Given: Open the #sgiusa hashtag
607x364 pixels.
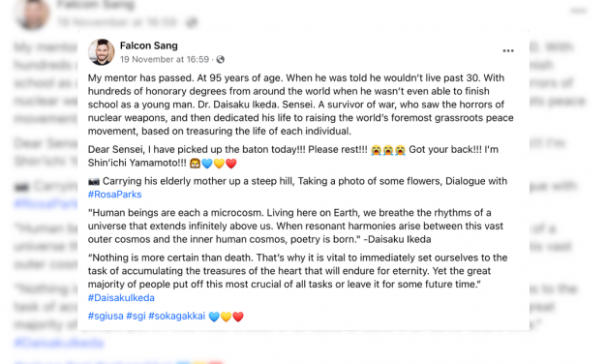Looking at the screenshot, I should coord(106,316).
